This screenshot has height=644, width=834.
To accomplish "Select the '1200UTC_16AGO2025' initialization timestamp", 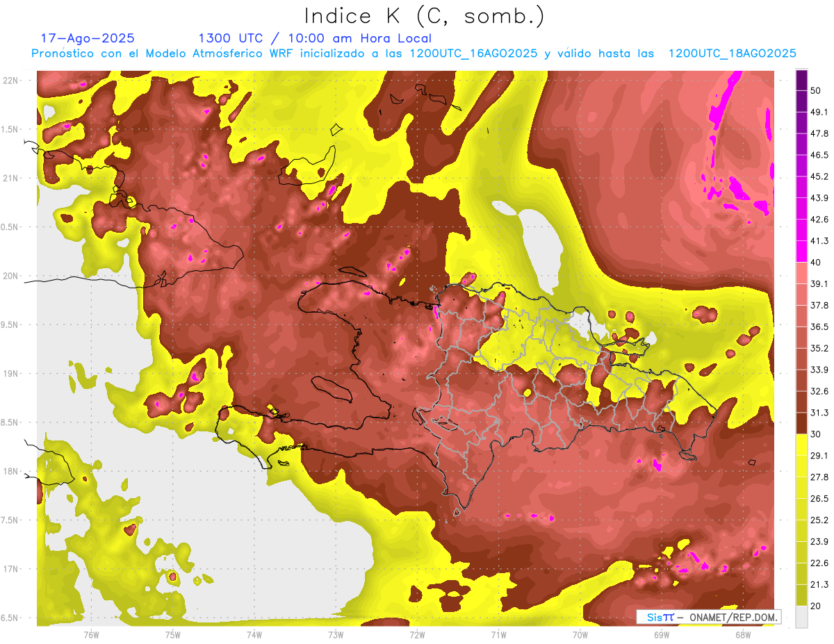I will tap(473, 53).
